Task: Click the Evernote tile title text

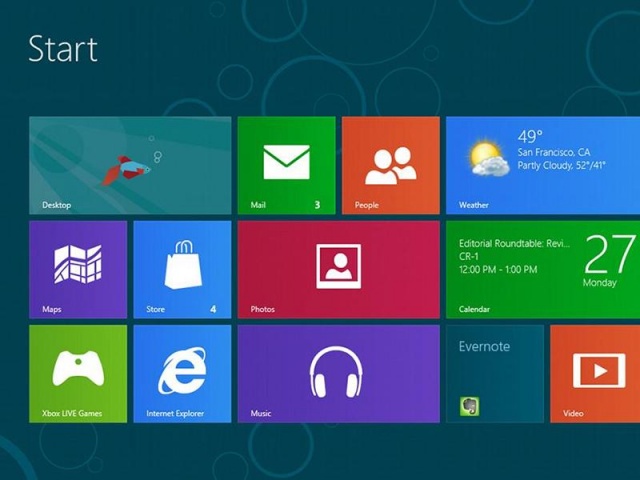Action: click(484, 346)
